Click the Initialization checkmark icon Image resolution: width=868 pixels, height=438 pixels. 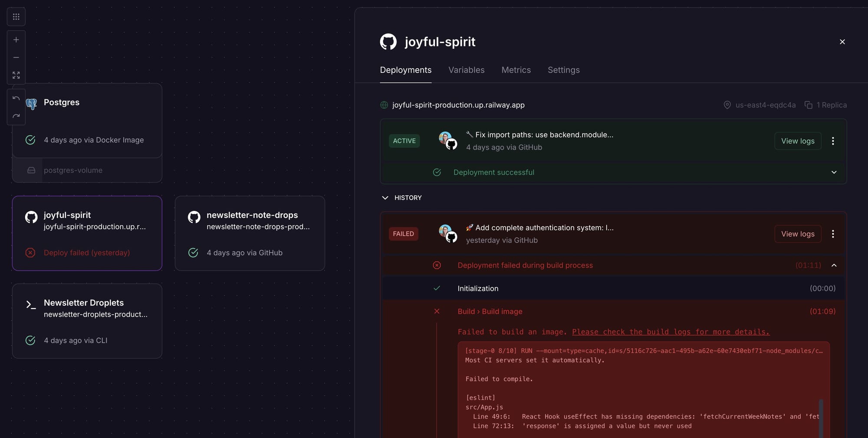[437, 288]
